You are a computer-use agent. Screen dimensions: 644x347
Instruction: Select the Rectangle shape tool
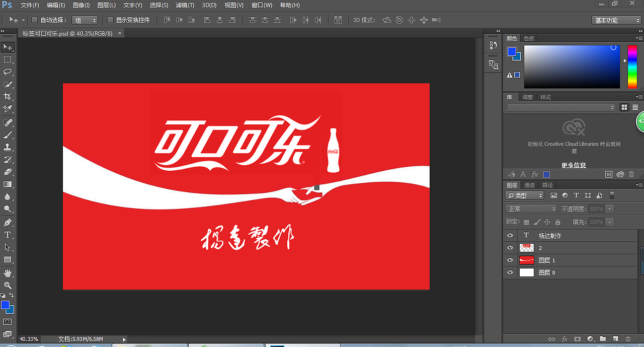[x=8, y=259]
